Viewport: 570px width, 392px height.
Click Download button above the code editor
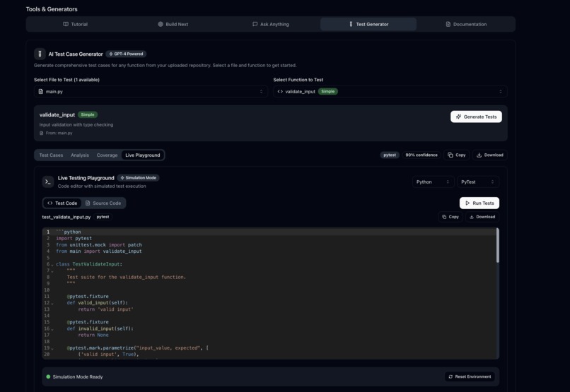coord(482,217)
